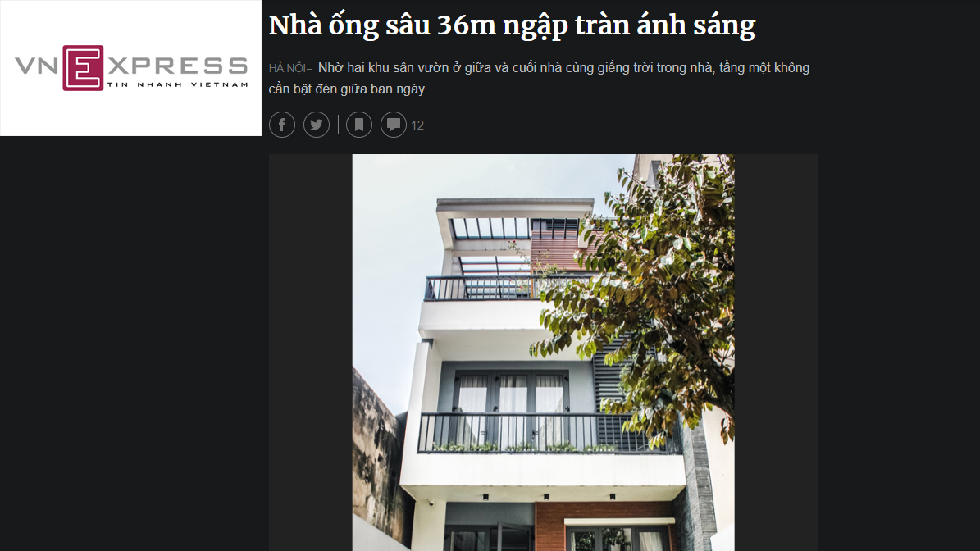
Task: Click the glass doors on the middle floor
Action: pos(511,407)
